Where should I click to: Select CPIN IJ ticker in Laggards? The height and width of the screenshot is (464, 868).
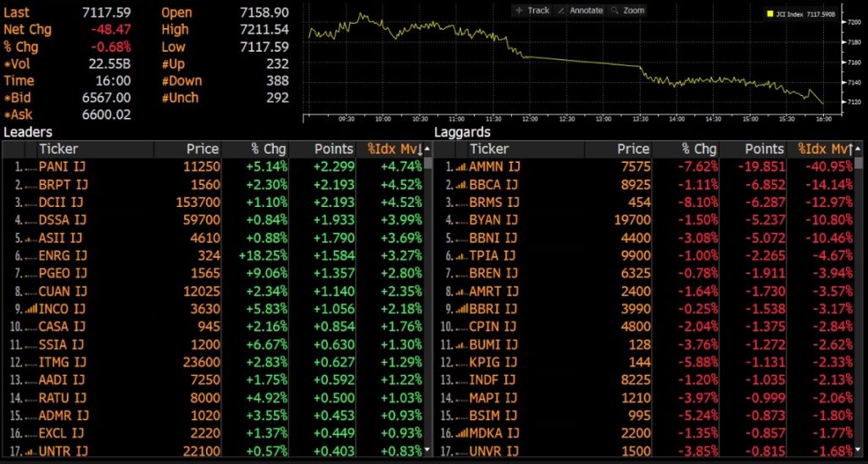tap(492, 326)
